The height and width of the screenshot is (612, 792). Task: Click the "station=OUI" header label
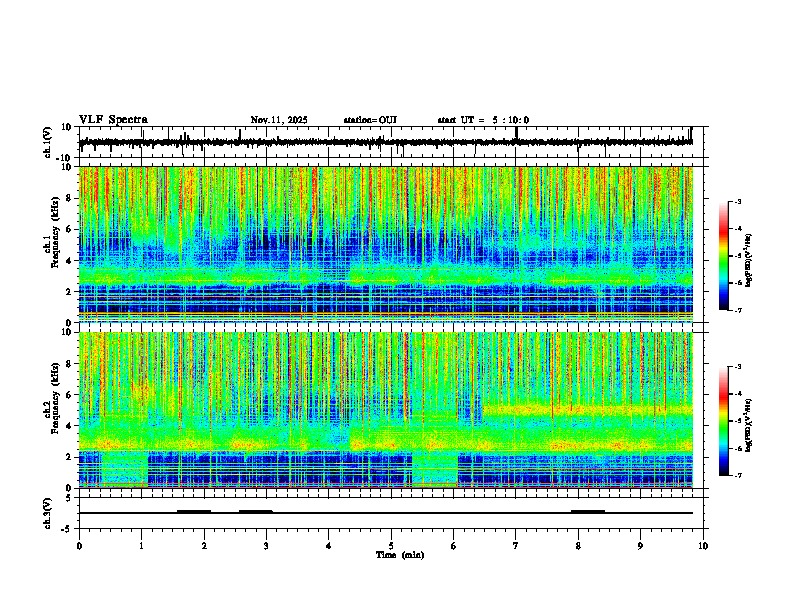(x=370, y=120)
